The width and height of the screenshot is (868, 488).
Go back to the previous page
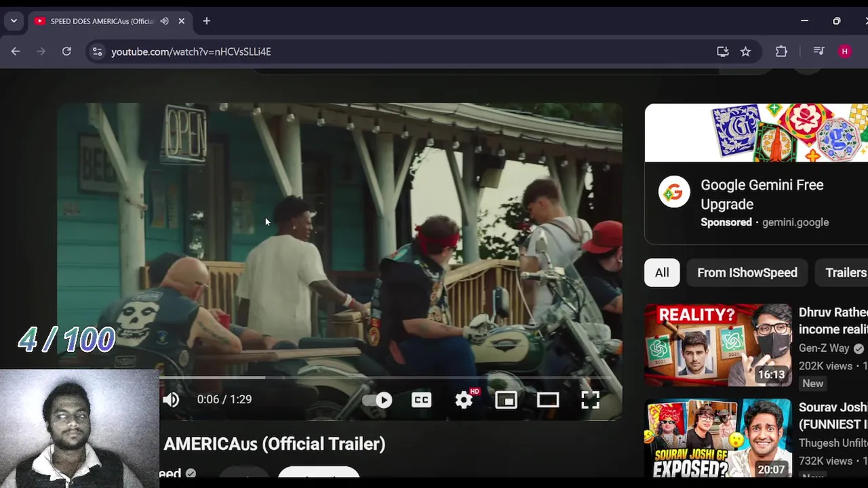coord(16,52)
